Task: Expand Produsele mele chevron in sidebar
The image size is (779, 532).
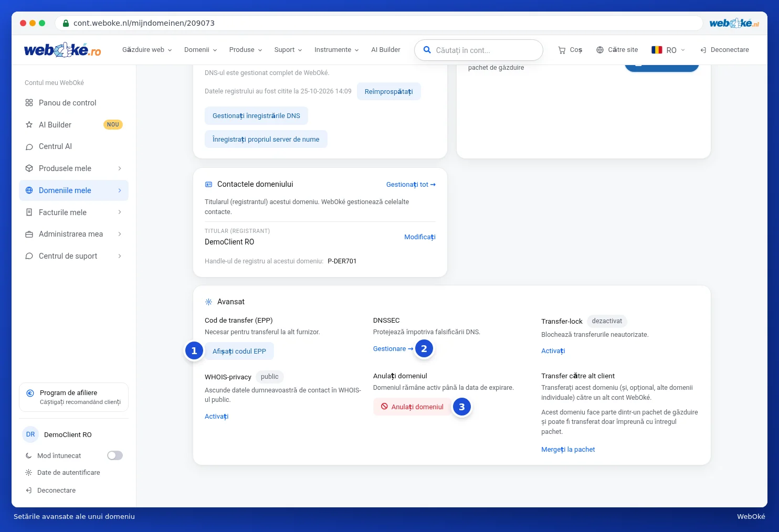Action: click(120, 168)
